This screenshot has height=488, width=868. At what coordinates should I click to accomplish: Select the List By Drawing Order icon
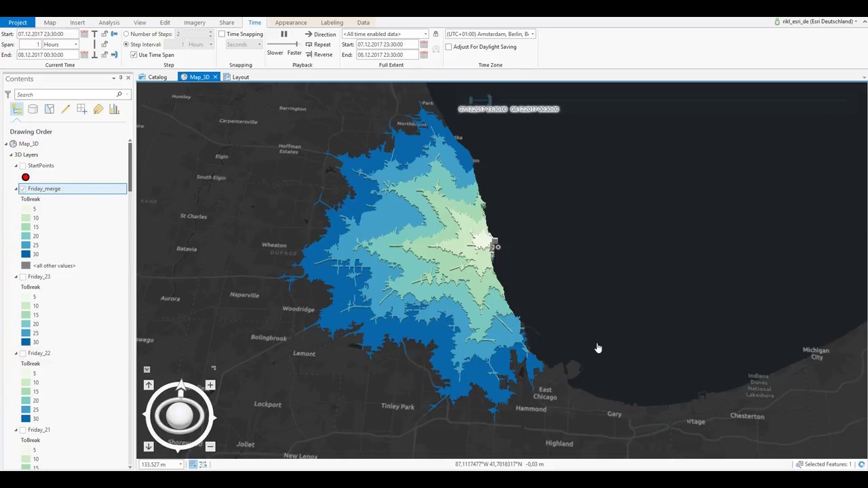(x=16, y=109)
